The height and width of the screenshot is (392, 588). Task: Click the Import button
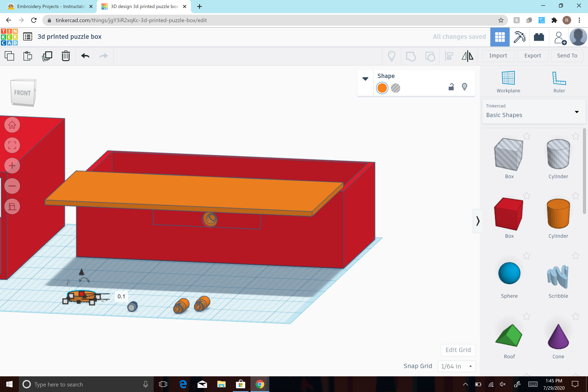pyautogui.click(x=498, y=56)
